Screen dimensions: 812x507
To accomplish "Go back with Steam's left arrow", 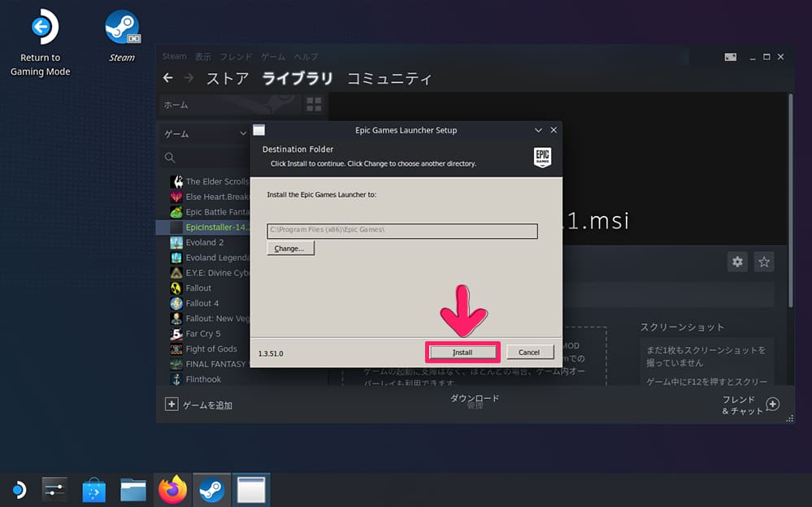I will [x=167, y=78].
